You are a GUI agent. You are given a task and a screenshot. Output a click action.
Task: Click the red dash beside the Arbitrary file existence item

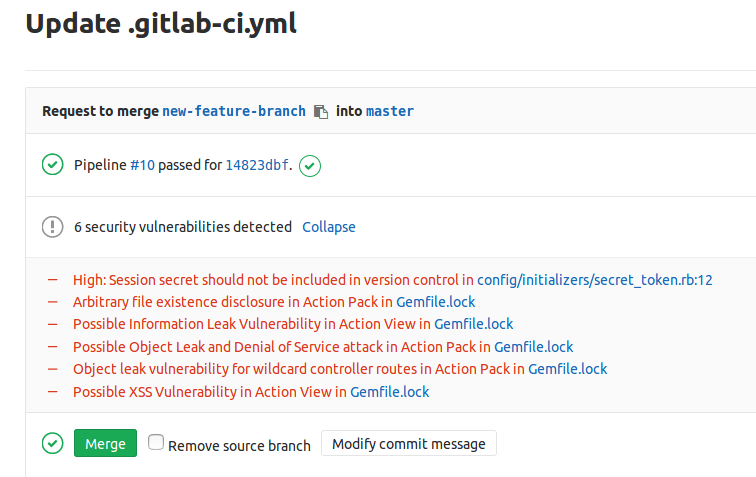pyautogui.click(x=53, y=302)
